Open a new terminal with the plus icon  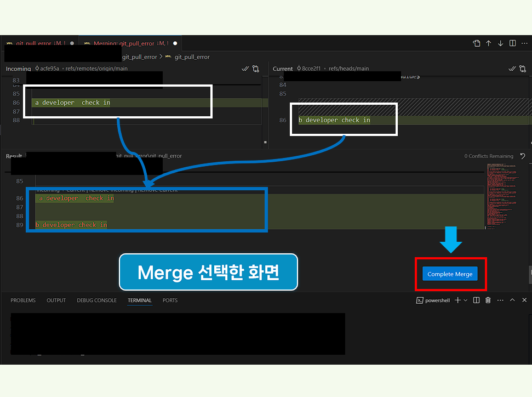coord(457,300)
